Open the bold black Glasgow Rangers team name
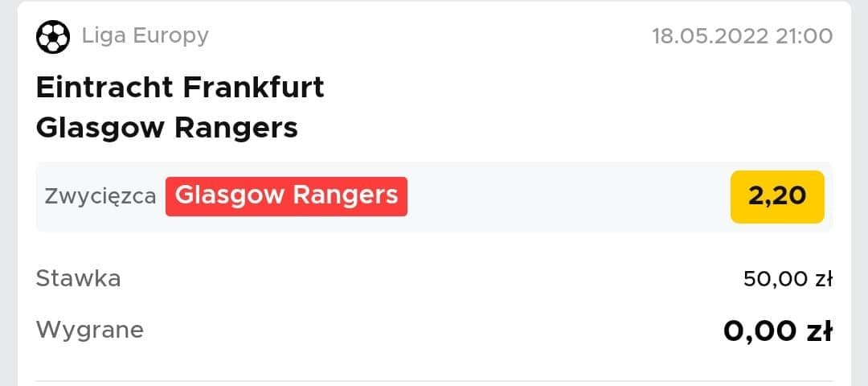Image resolution: width=868 pixels, height=386 pixels. coord(166,128)
